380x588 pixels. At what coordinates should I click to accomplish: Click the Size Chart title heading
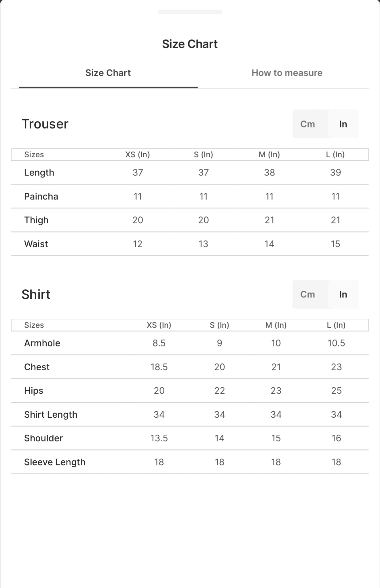pos(190,44)
